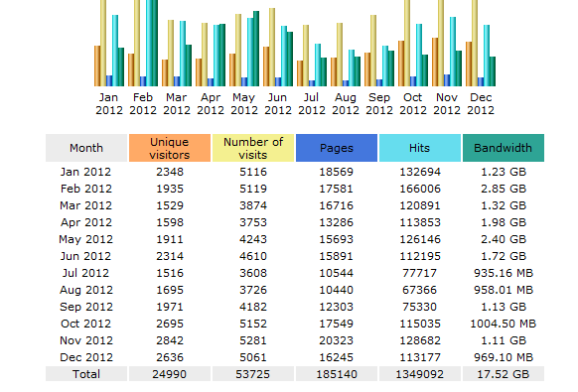The height and width of the screenshot is (392, 578).
Task: Click the Oct 2012 bandwidth value 1004.50 MB
Action: tap(504, 324)
